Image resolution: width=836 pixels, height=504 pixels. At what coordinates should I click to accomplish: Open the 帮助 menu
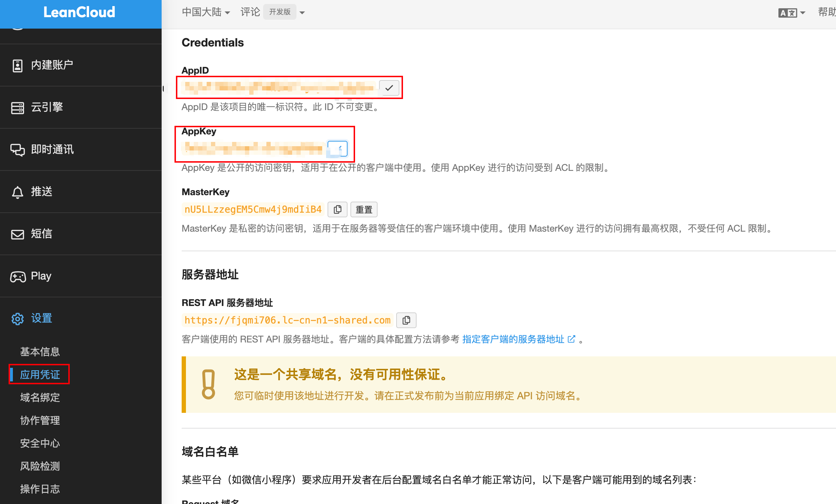(827, 12)
